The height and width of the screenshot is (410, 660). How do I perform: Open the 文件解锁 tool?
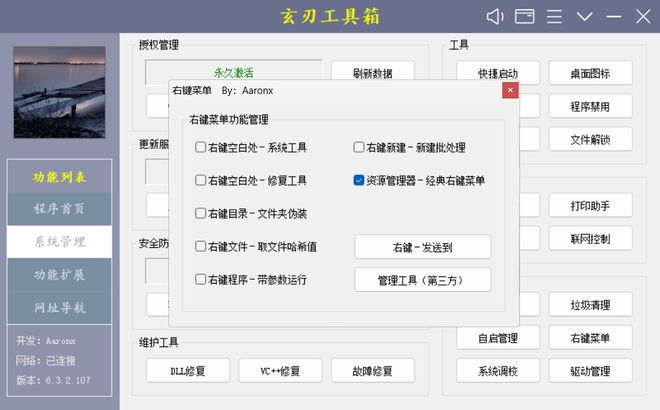coord(590,139)
